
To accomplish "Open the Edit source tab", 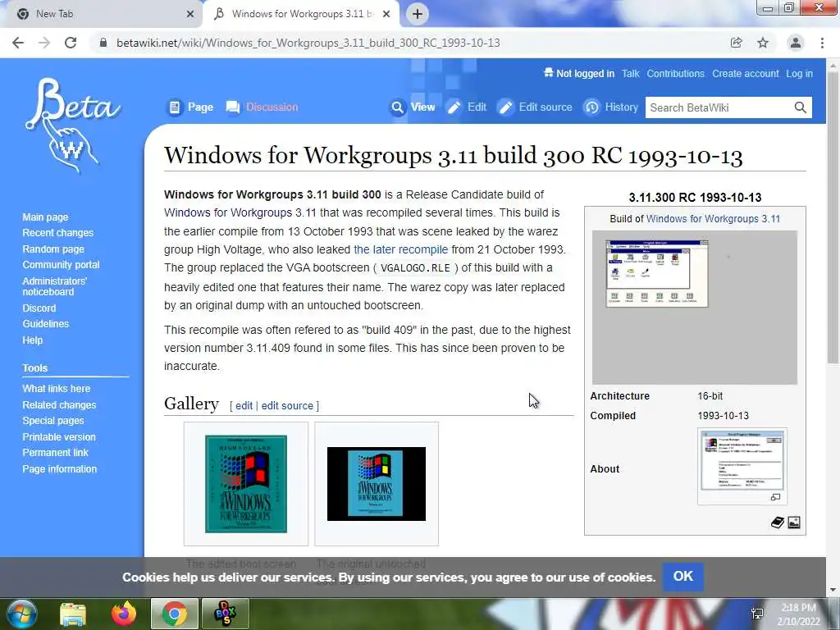I will (535, 107).
